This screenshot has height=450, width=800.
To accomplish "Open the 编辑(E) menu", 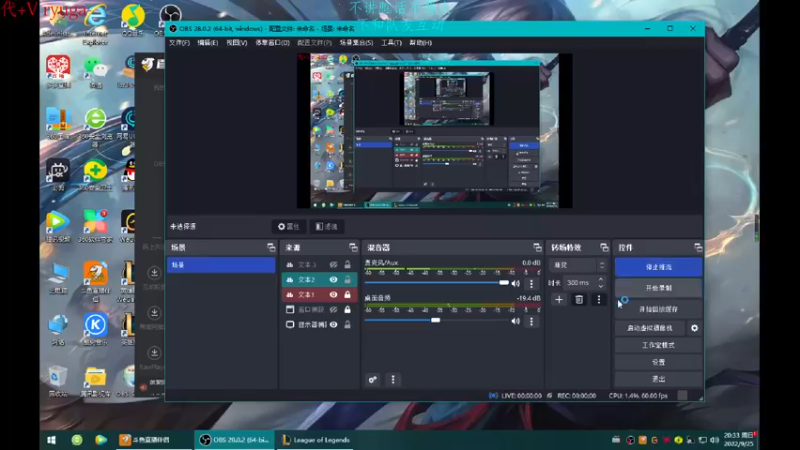I will (208, 43).
